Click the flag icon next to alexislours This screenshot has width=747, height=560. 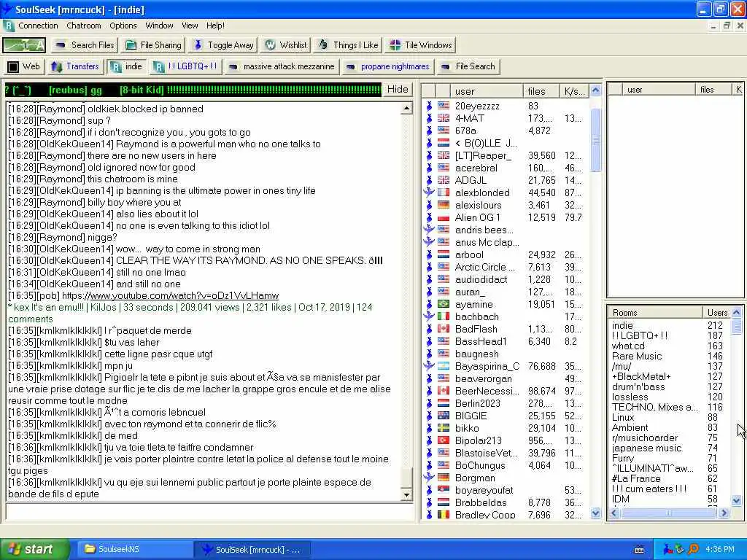coord(444,205)
